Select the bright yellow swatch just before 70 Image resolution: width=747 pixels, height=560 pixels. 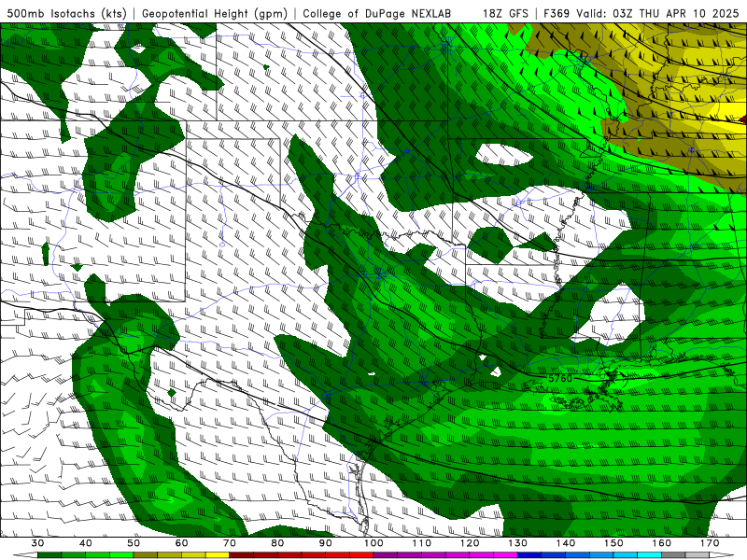click(218, 555)
